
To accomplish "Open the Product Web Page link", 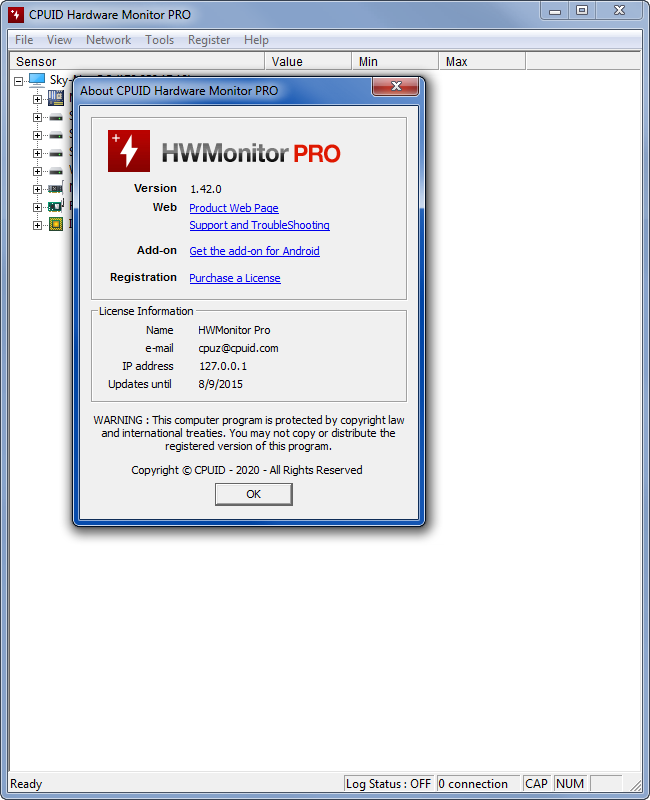I will [234, 208].
